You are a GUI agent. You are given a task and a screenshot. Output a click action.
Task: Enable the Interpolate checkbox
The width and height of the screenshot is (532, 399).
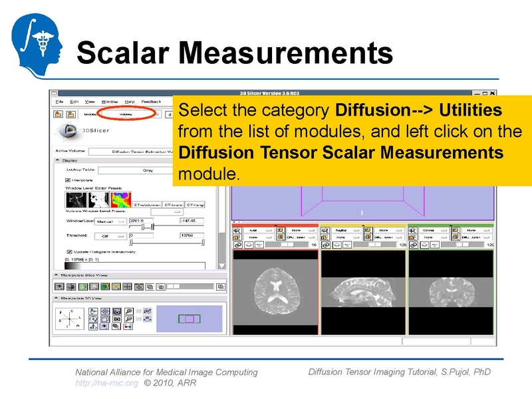click(x=66, y=180)
